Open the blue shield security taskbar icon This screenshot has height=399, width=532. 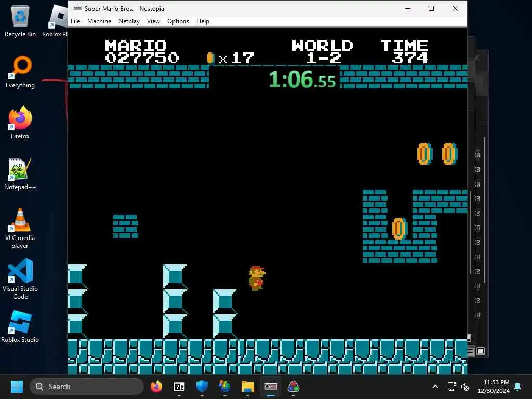click(x=202, y=387)
